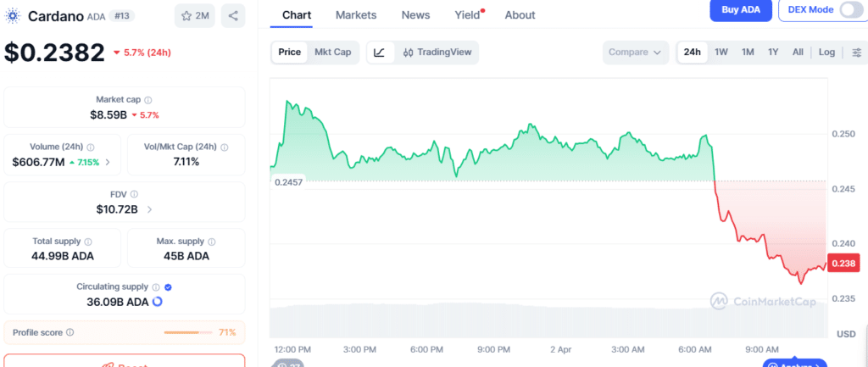Viewport: 868px width, 367px height.
Task: Click the FDV info icon
Action: (x=134, y=194)
